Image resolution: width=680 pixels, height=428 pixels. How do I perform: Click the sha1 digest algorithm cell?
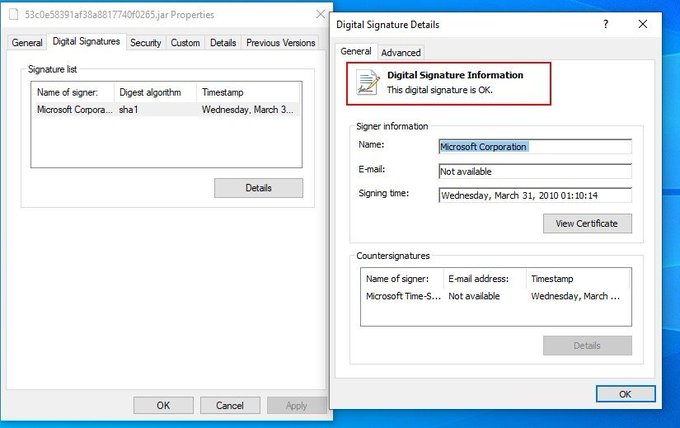(128, 109)
